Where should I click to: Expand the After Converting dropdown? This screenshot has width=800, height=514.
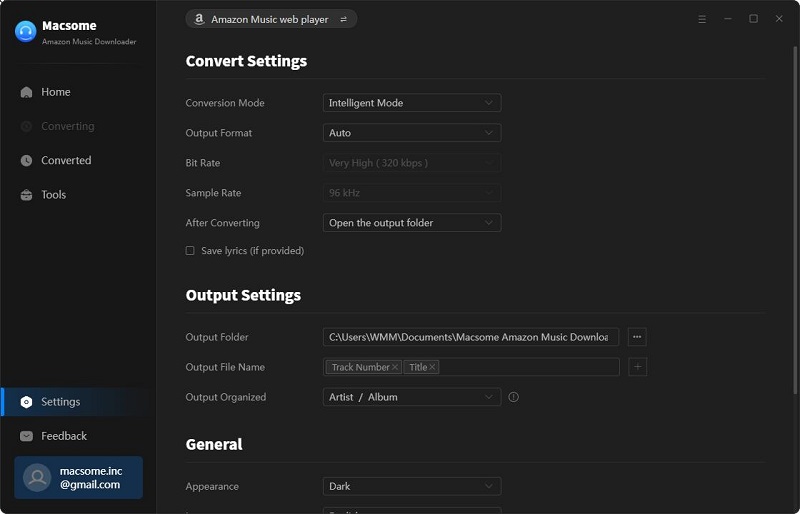click(412, 223)
